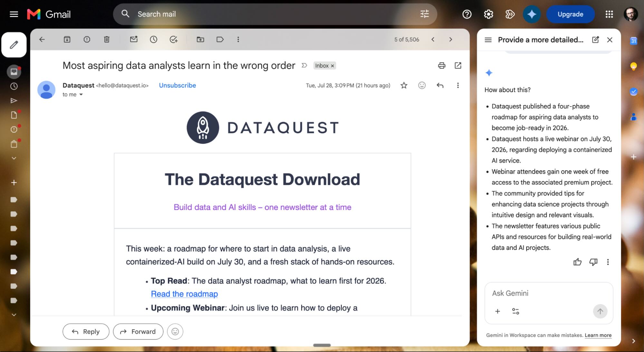644x352 pixels.
Task: Snooze this email from toolbar
Action: (153, 40)
